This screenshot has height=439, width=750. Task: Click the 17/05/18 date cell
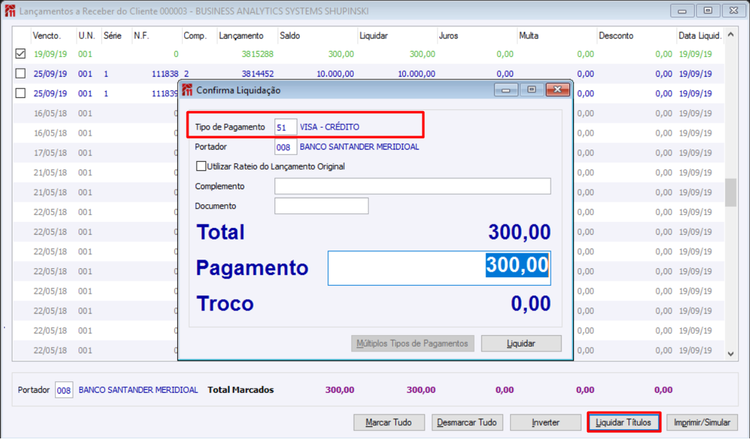50,153
